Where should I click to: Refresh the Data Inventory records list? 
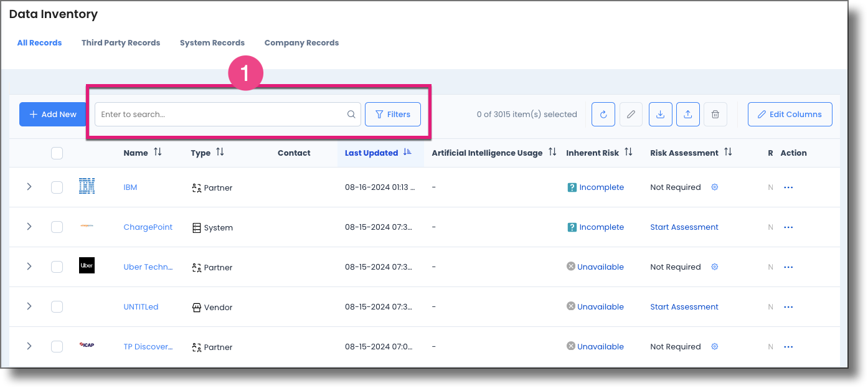click(603, 114)
